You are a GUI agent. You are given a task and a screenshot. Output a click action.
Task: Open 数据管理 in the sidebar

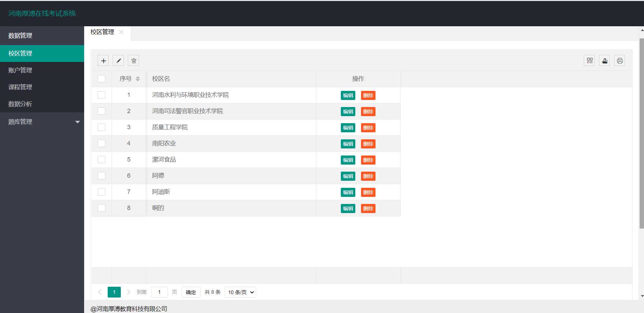[x=42, y=36]
